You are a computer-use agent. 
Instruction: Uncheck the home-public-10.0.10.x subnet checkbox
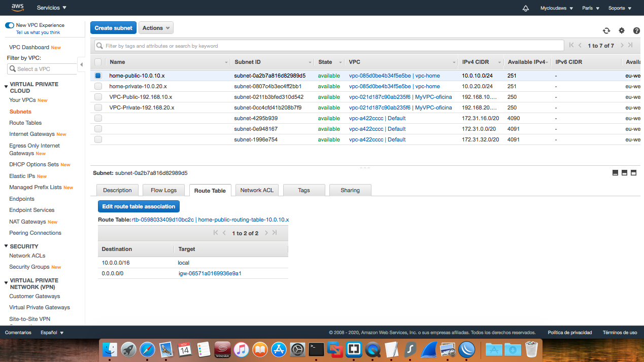point(98,75)
